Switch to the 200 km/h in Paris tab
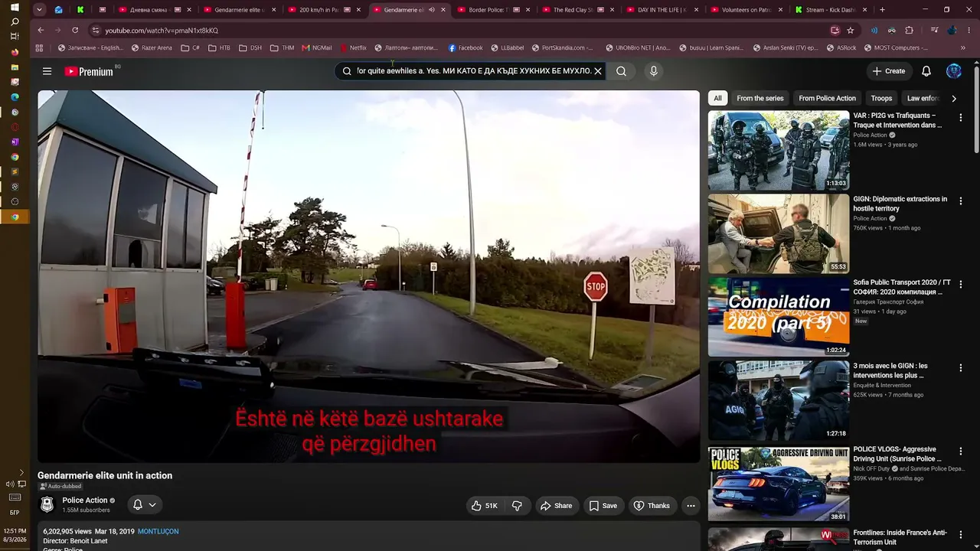 coord(326,10)
